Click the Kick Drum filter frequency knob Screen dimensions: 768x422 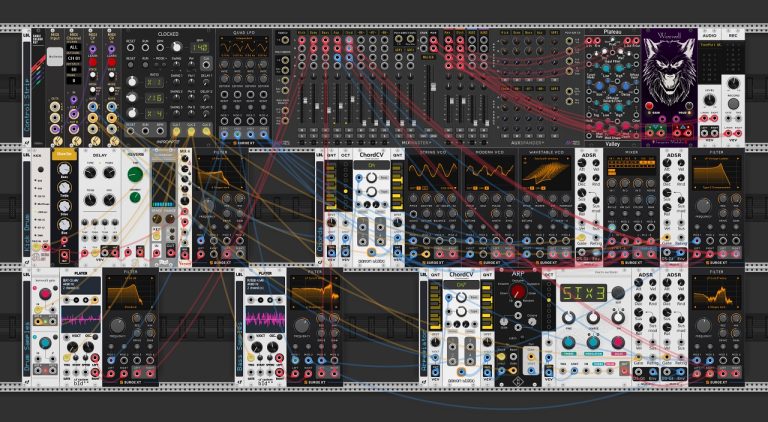pos(208,206)
